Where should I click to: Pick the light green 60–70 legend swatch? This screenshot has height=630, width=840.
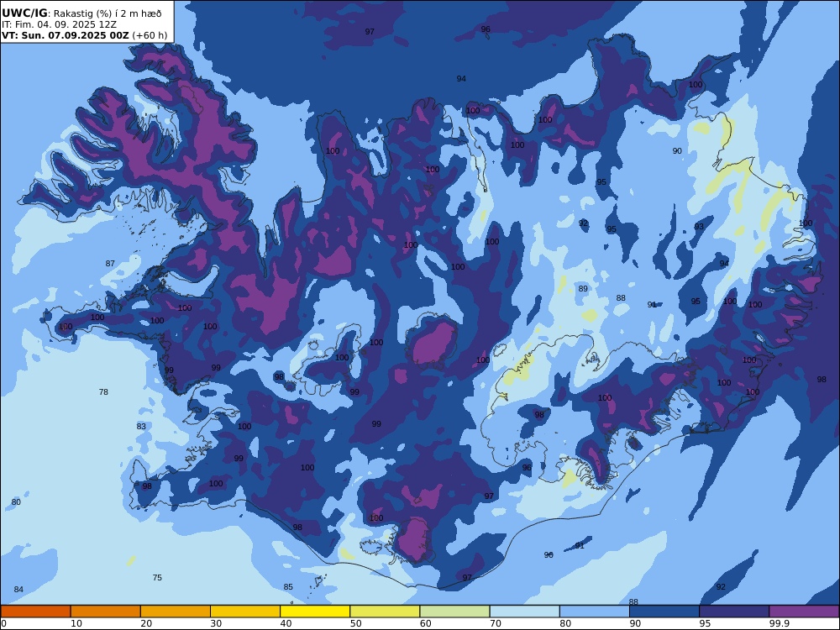click(x=454, y=612)
